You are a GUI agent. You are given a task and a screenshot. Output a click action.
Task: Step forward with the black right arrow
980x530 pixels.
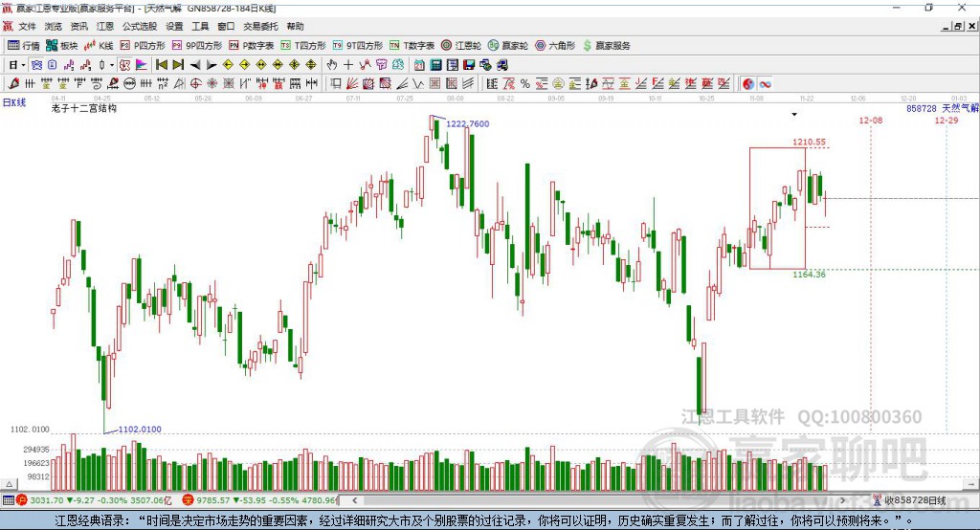pyautogui.click(x=212, y=65)
